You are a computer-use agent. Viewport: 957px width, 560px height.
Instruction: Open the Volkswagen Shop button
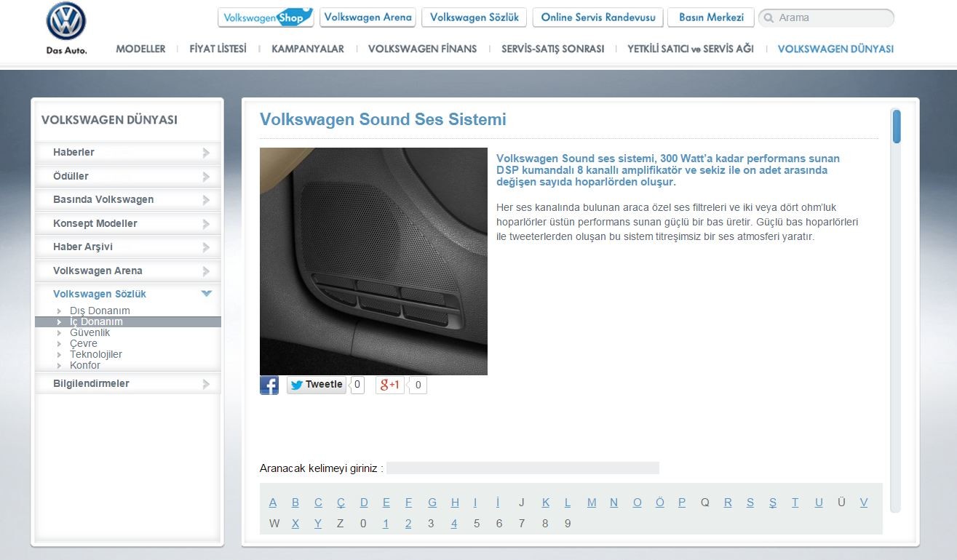click(x=266, y=17)
